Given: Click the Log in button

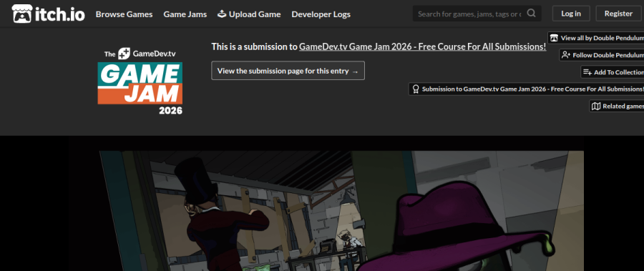Looking at the screenshot, I should coord(571,14).
